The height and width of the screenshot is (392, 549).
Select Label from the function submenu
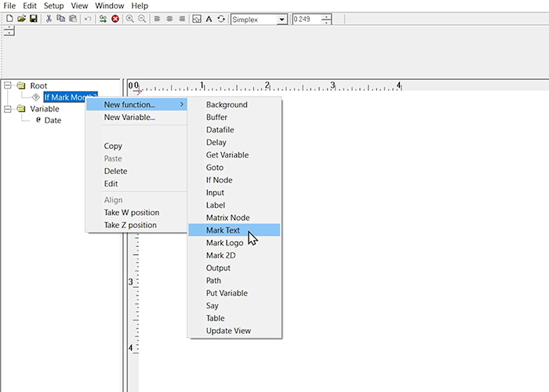click(235, 205)
